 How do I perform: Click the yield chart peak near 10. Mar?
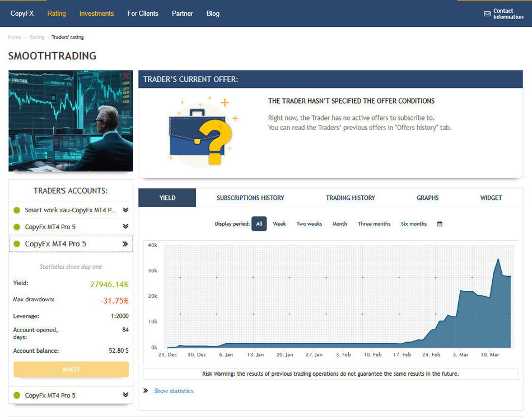[x=498, y=259]
